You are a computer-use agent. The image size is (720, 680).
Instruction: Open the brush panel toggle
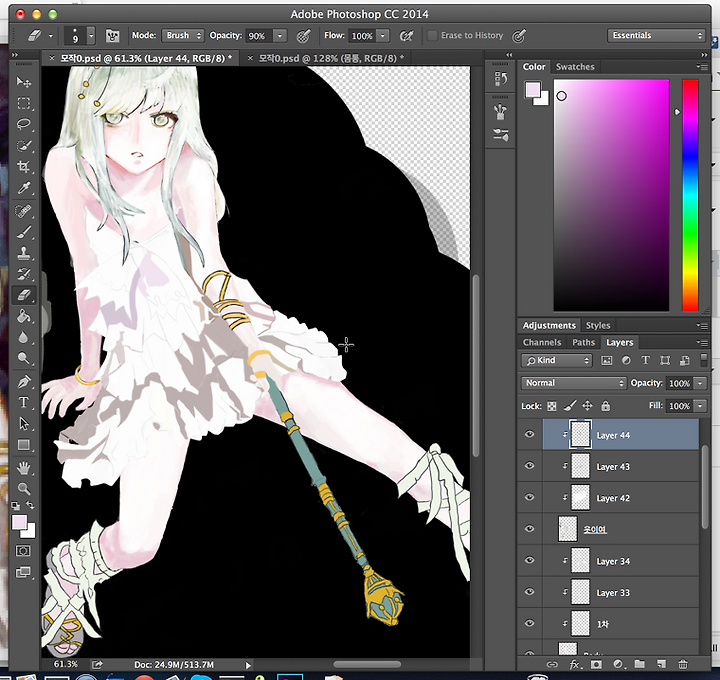pos(112,36)
